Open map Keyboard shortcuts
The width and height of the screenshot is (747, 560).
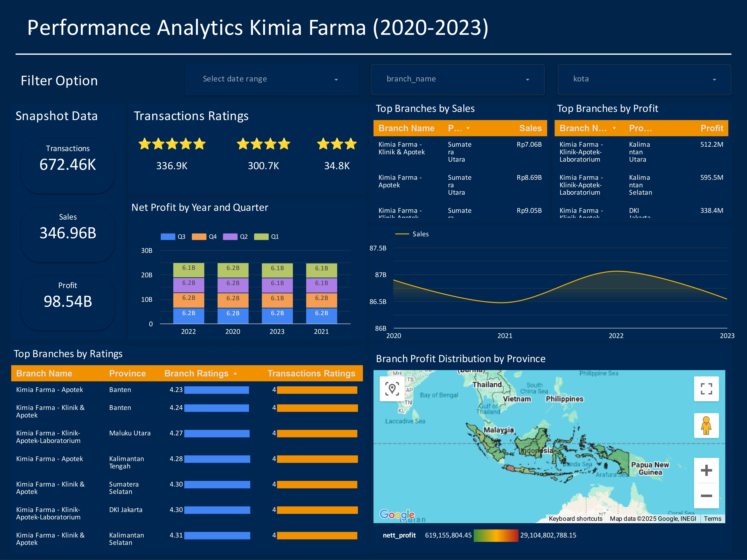[575, 519]
